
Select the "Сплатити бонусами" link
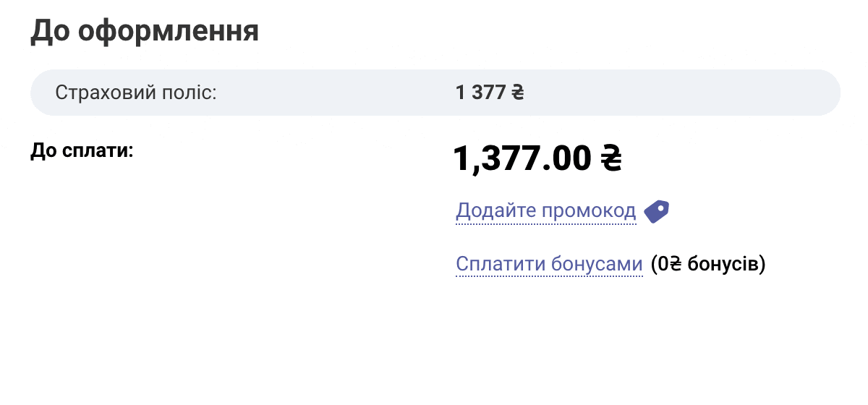coord(549,264)
